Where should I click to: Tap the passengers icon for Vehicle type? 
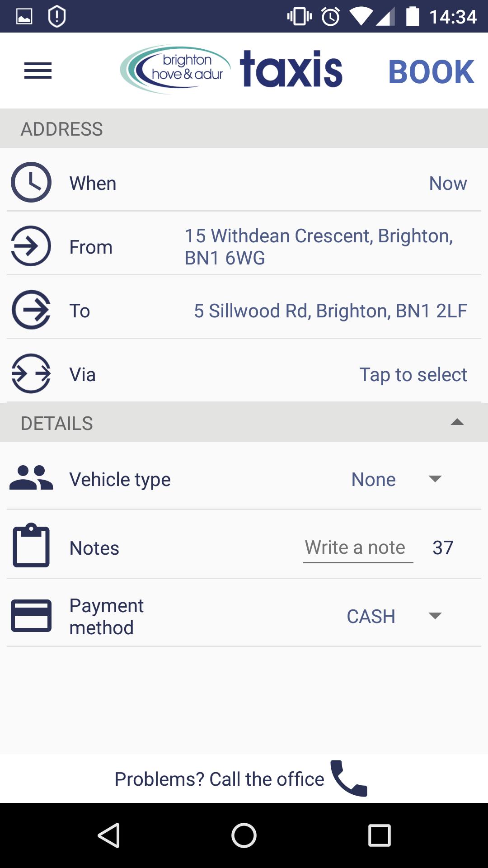[31, 478]
